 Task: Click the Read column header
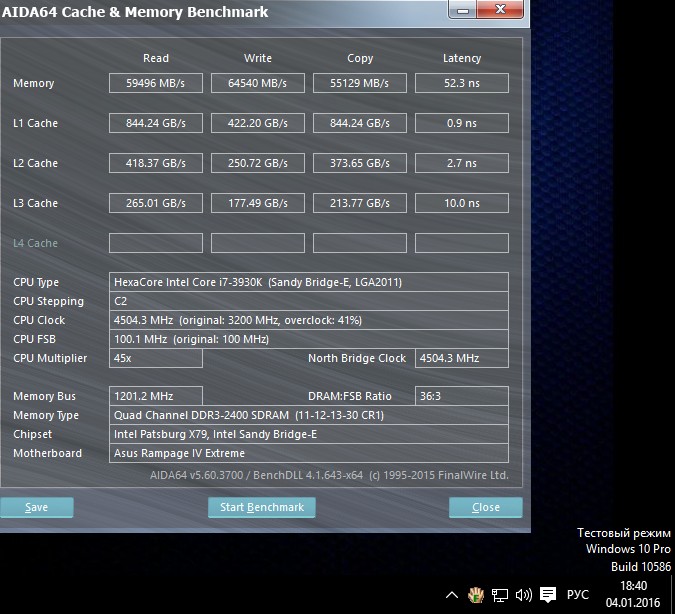click(156, 58)
